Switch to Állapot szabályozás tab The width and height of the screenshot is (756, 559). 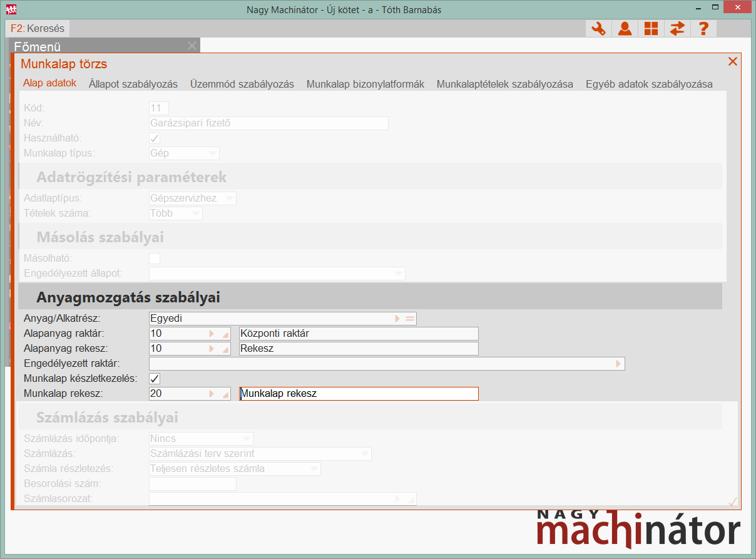pos(133,84)
